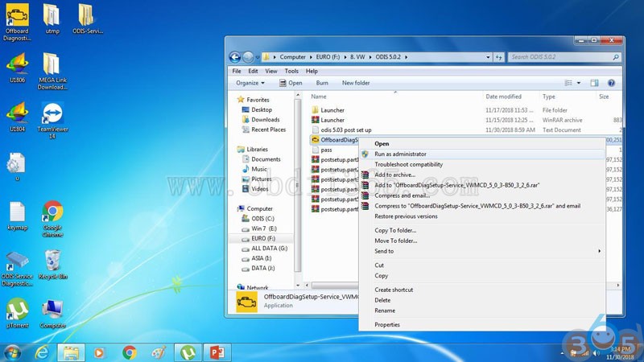
Task: Launch the U1804 desktop shortcut
Action: click(17, 117)
